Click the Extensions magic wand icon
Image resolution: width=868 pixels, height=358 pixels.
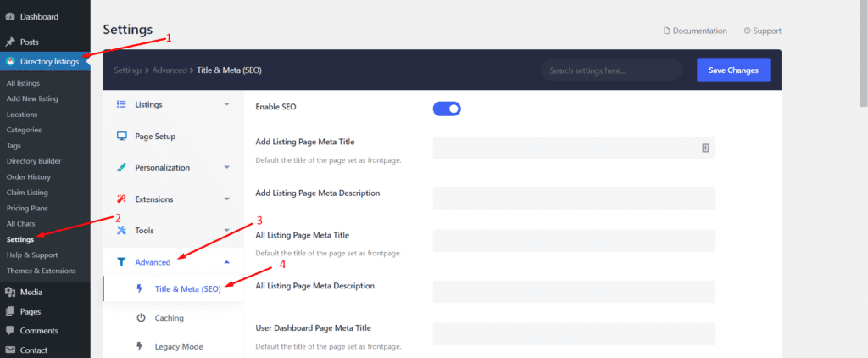point(121,199)
